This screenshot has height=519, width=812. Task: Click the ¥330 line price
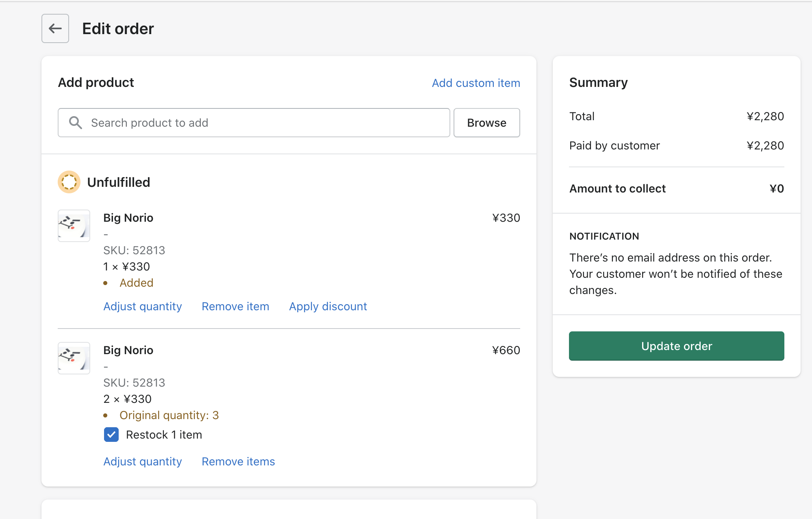tap(506, 218)
